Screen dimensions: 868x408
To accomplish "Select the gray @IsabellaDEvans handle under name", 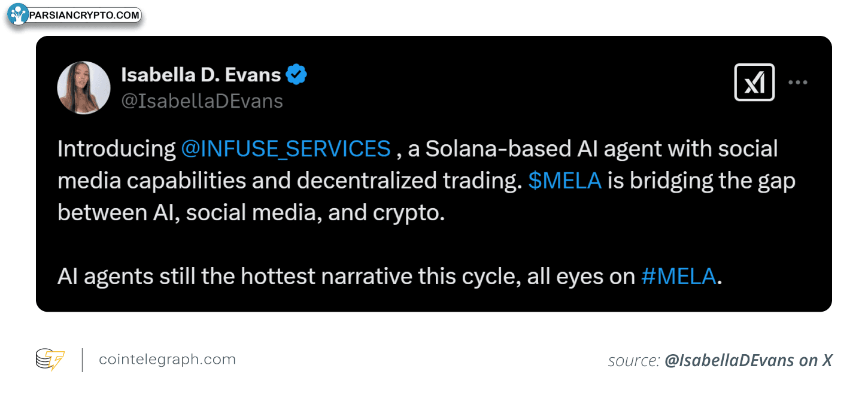I will 202,101.
